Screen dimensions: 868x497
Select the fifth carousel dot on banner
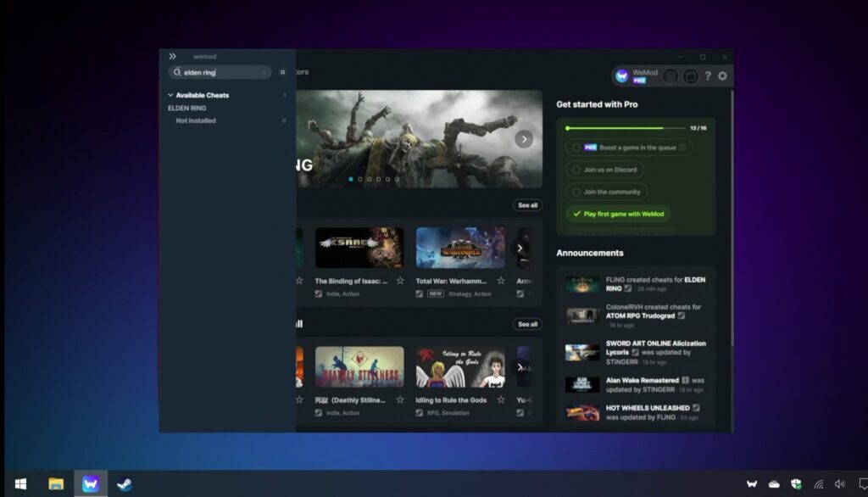pyautogui.click(x=387, y=179)
